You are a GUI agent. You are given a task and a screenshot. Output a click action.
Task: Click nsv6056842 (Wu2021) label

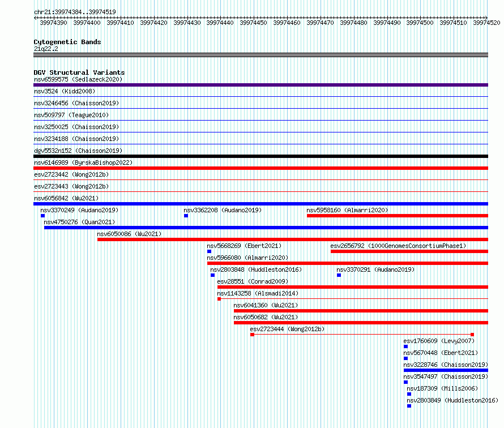pyautogui.click(x=66, y=198)
